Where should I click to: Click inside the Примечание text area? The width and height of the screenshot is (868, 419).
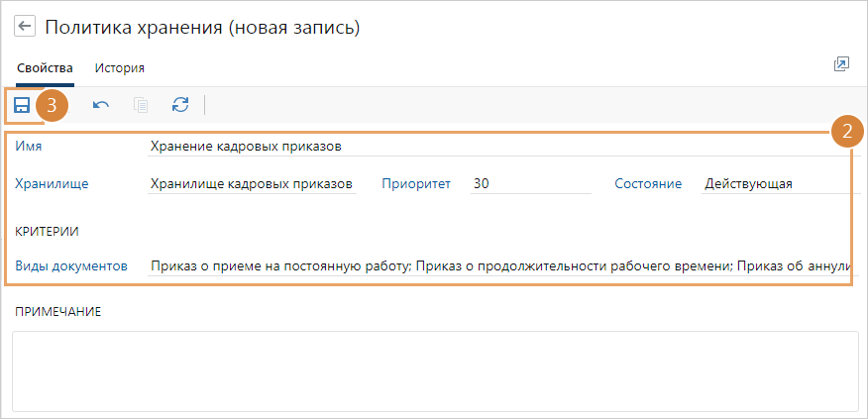click(x=434, y=369)
